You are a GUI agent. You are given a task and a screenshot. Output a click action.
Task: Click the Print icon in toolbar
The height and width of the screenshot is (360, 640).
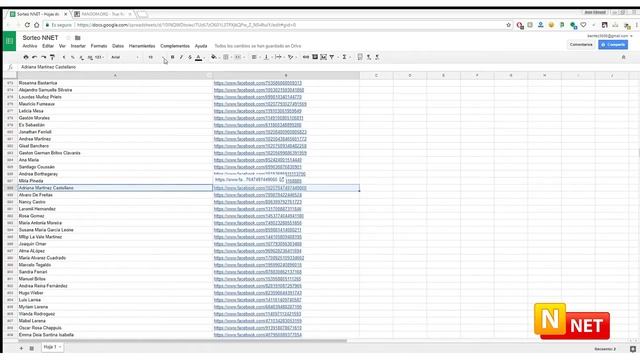[26, 57]
